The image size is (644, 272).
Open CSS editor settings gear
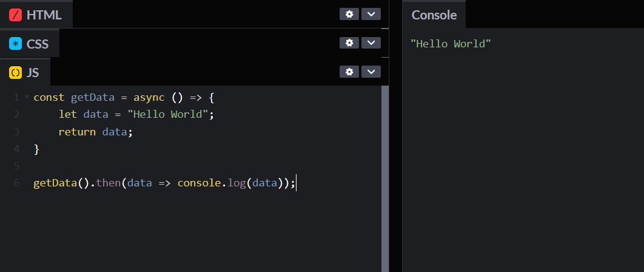349,42
